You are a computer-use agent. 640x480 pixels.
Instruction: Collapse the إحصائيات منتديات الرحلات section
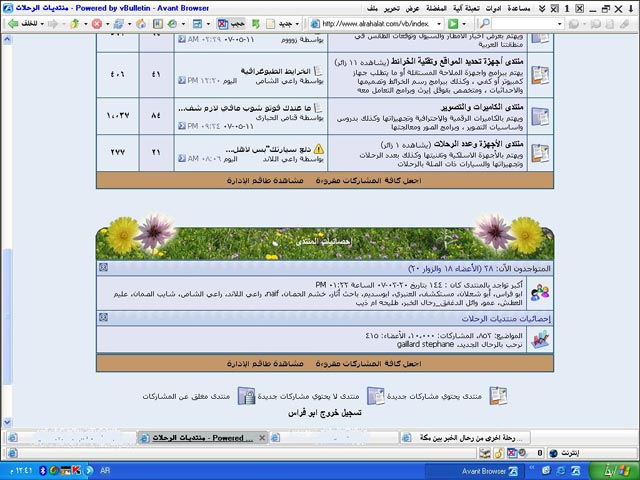(x=103, y=317)
